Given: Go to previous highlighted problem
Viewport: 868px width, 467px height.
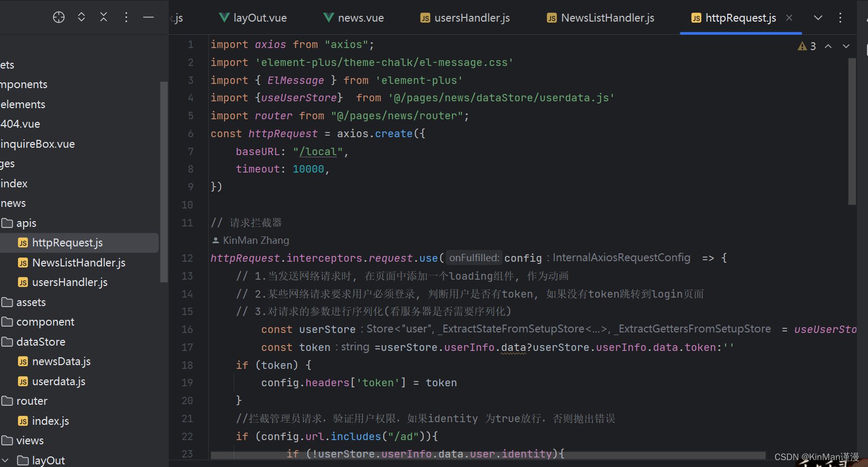Looking at the screenshot, I should 828,46.
